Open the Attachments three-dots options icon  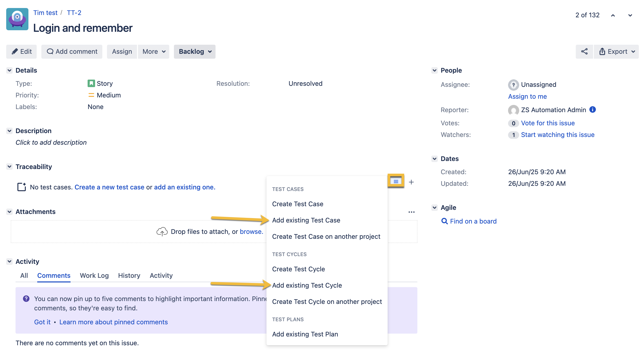pos(411,212)
